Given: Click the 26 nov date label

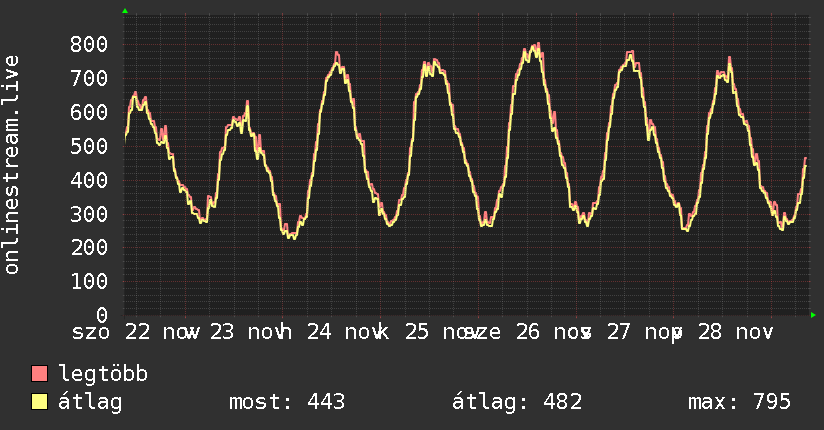Looking at the screenshot, I should click(551, 332).
